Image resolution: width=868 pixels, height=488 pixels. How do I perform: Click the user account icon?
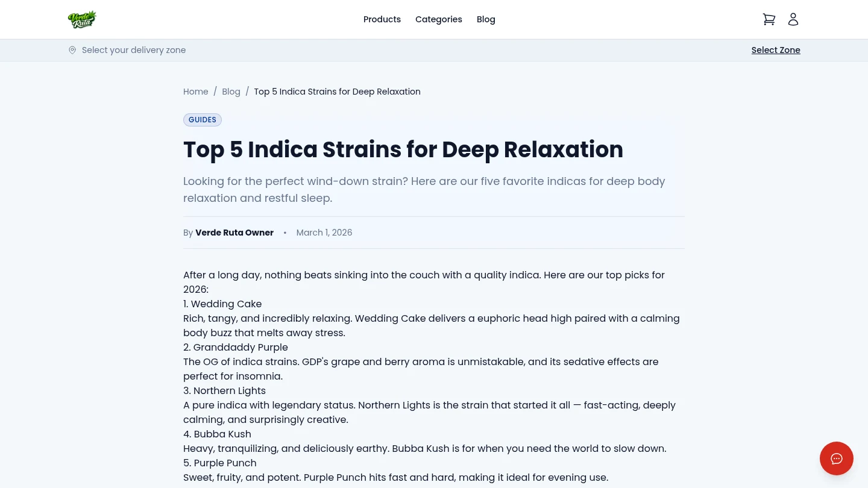pyautogui.click(x=793, y=19)
